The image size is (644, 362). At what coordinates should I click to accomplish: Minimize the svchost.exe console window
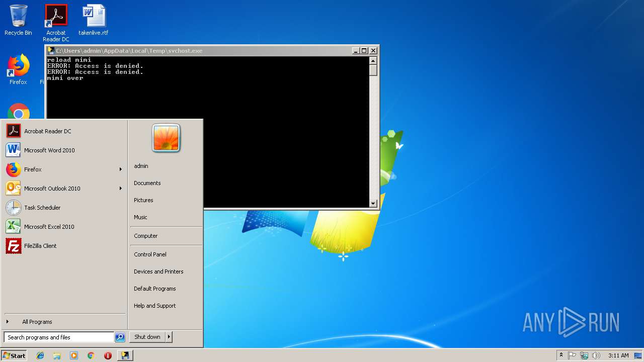point(356,51)
